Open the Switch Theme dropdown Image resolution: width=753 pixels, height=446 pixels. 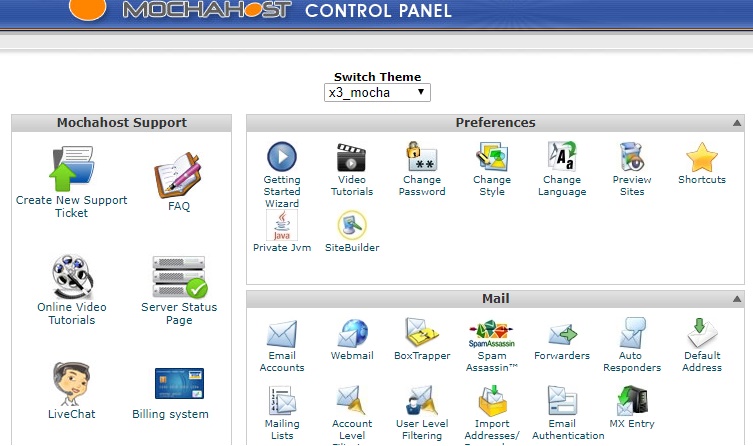coord(378,92)
